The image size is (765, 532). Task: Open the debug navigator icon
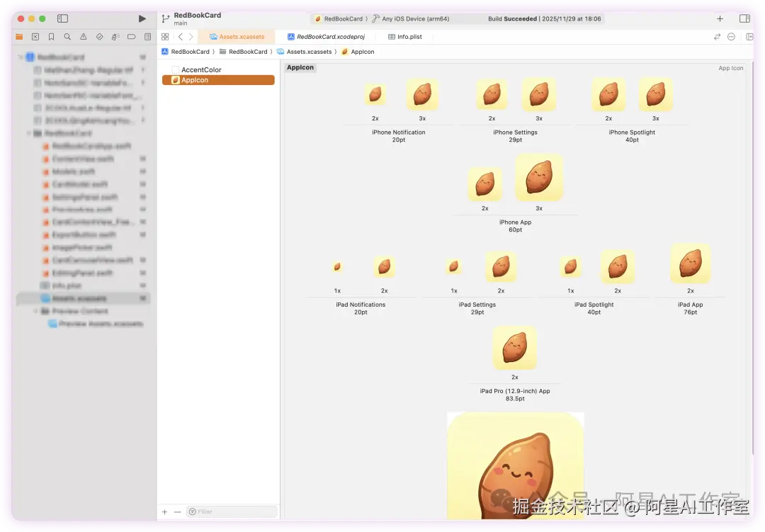coord(115,37)
